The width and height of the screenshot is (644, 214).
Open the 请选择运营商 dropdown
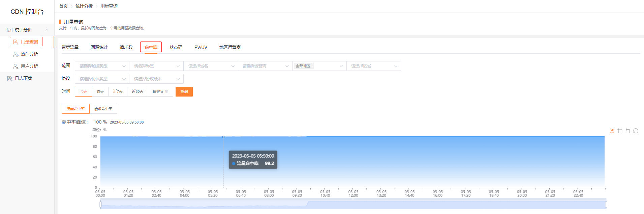265,66
